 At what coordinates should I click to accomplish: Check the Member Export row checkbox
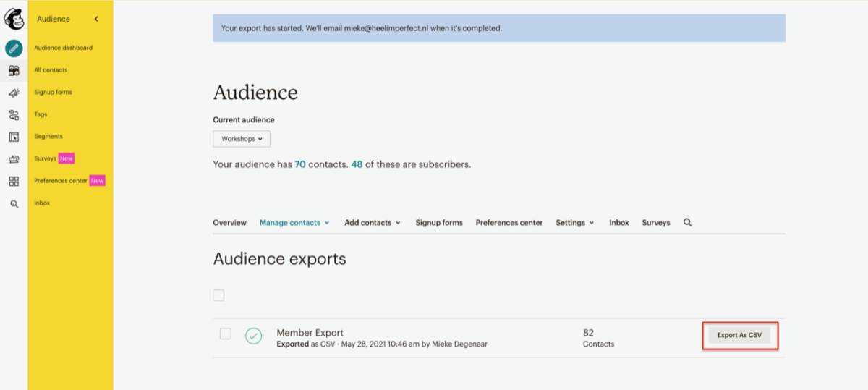[x=226, y=334]
